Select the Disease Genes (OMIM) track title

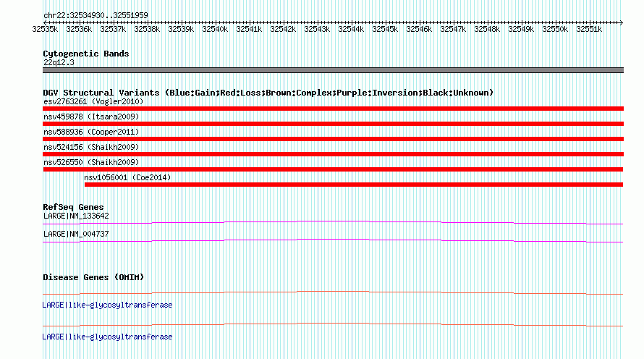[93, 277]
